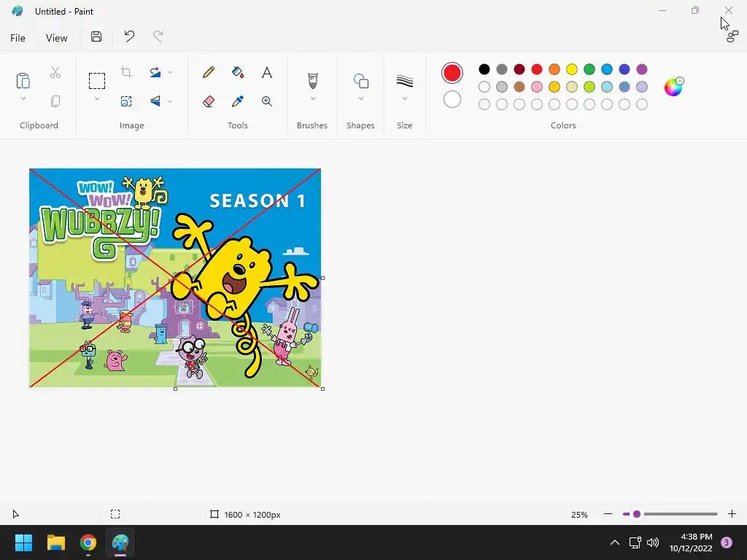Zoom in with the plus button
This screenshot has height=560, width=747.
pos(732,514)
